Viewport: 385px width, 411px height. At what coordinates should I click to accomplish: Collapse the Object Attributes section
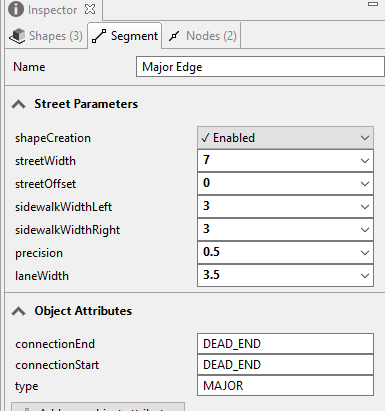[x=19, y=311]
